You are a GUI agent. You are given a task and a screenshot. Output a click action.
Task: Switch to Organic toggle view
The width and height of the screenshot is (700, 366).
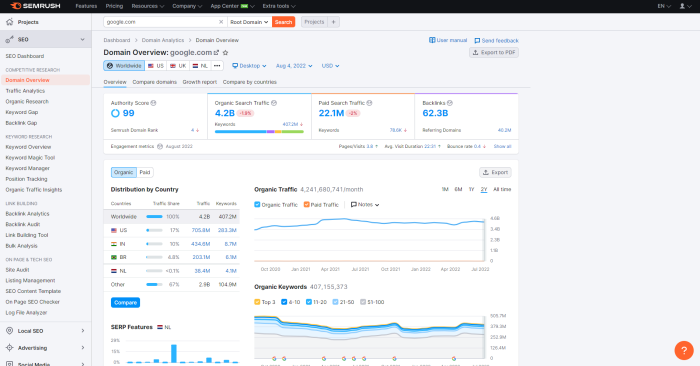123,172
